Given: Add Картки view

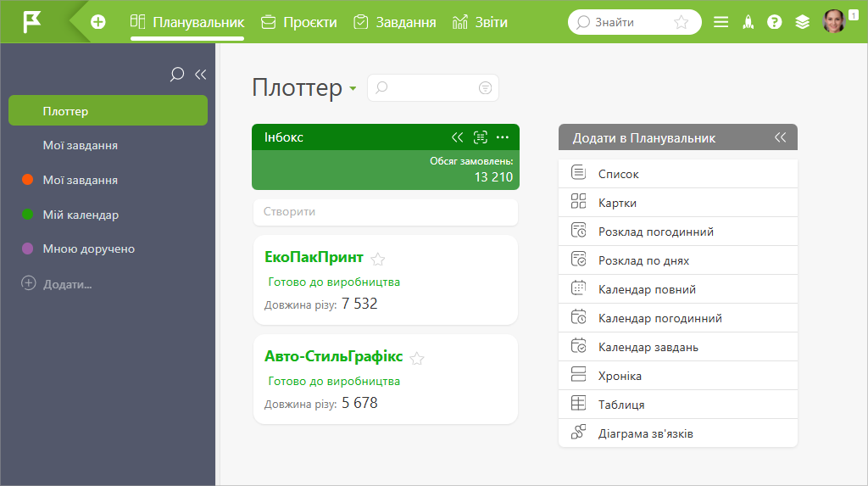Looking at the screenshot, I should (x=678, y=202).
